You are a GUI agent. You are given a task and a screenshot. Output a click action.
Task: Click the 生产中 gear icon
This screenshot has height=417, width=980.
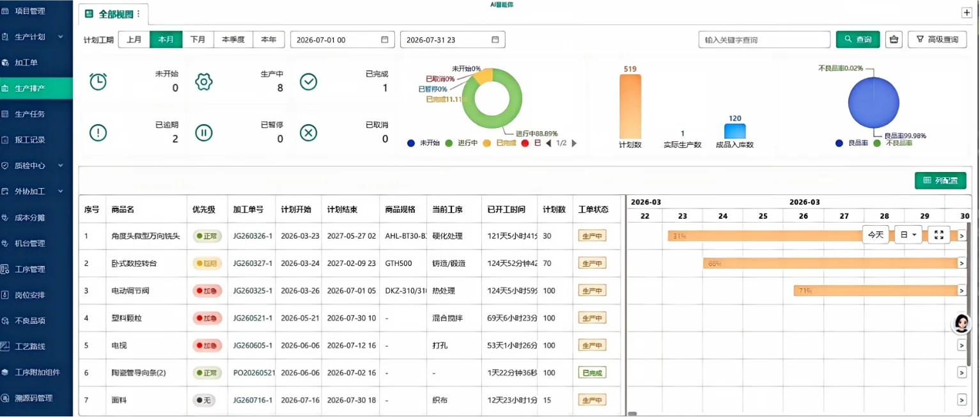click(x=203, y=81)
